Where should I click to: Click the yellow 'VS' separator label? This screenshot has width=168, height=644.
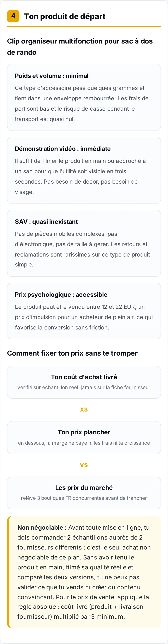pos(84,465)
